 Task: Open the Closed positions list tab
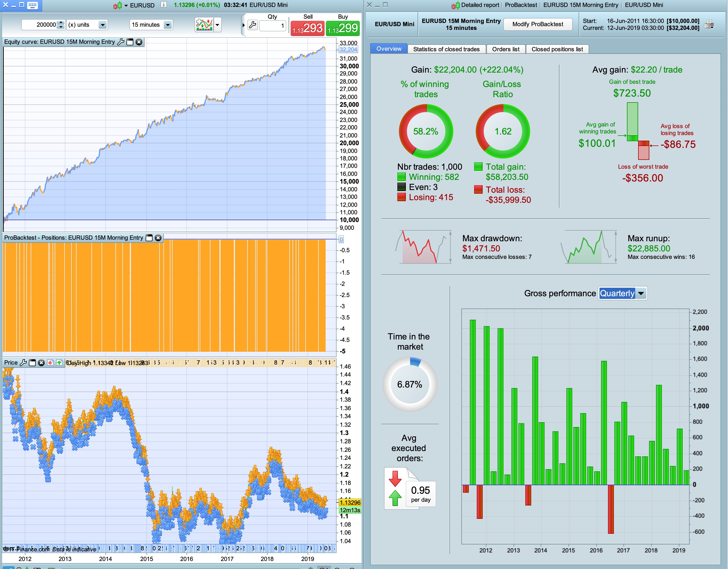point(557,49)
